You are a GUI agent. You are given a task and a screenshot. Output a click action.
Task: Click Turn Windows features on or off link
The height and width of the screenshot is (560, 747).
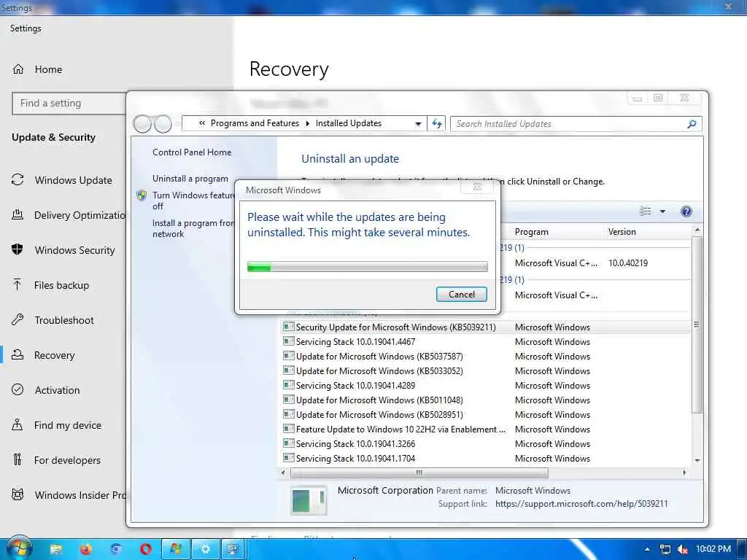coord(193,201)
